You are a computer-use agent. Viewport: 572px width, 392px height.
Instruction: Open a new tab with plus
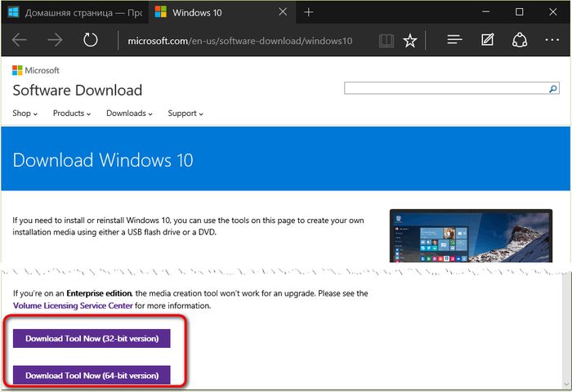point(308,12)
